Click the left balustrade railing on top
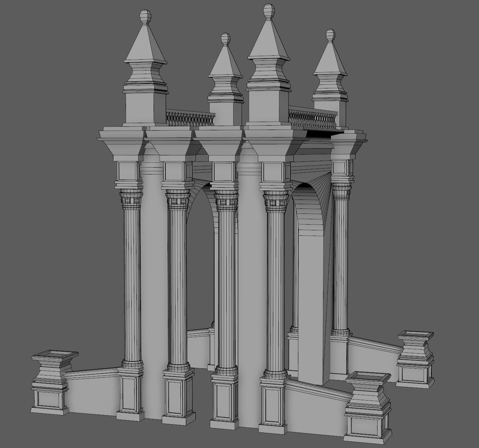This screenshot has height=448, width=479. (190, 118)
